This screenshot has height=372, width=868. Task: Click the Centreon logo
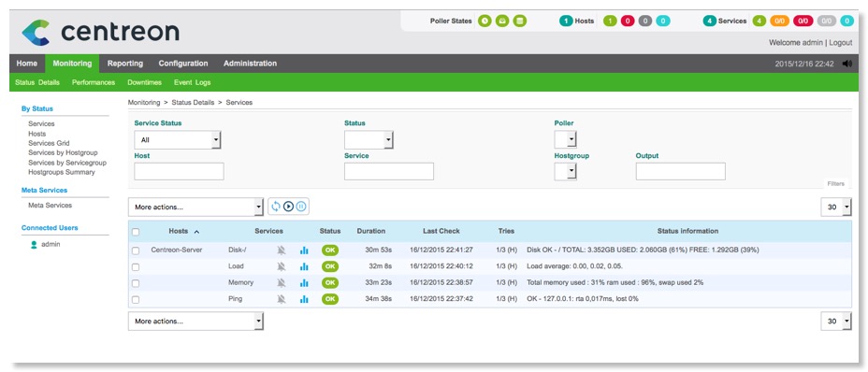(100, 32)
